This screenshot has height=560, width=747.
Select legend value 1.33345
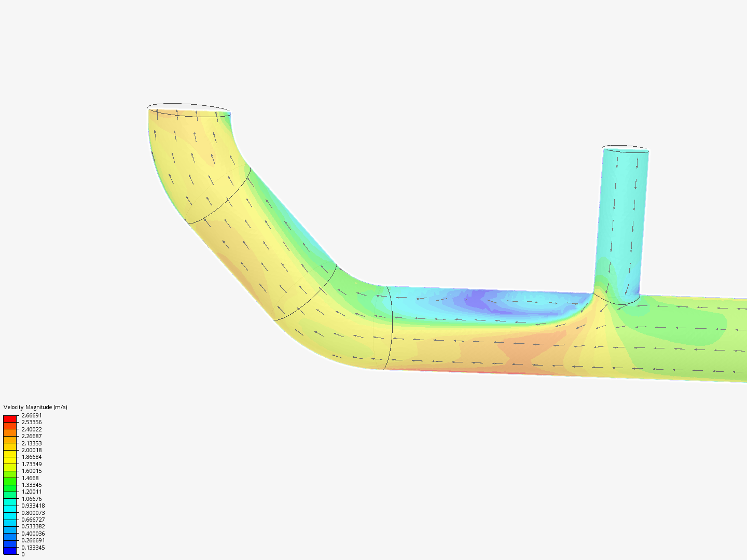click(32, 485)
